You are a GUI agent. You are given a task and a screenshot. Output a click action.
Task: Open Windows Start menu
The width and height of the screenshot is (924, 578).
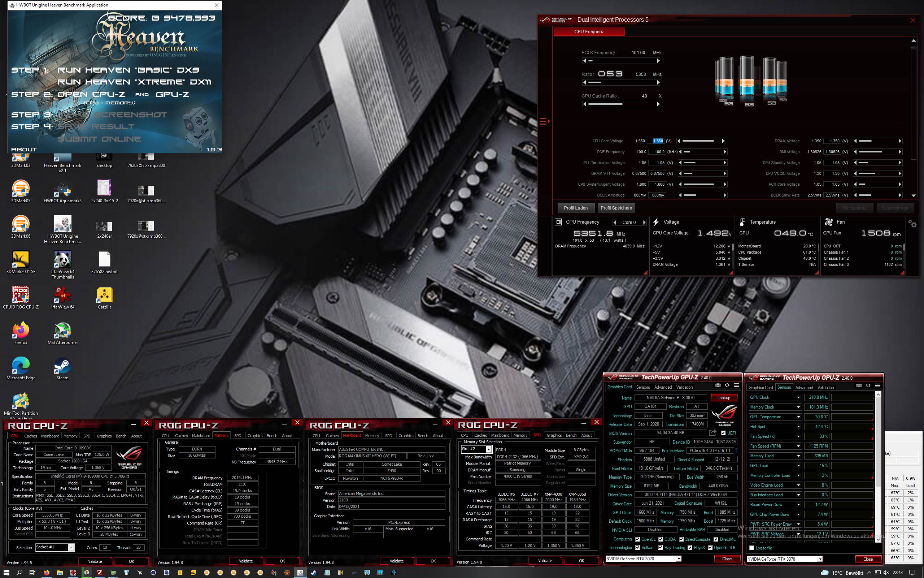pos(6,572)
